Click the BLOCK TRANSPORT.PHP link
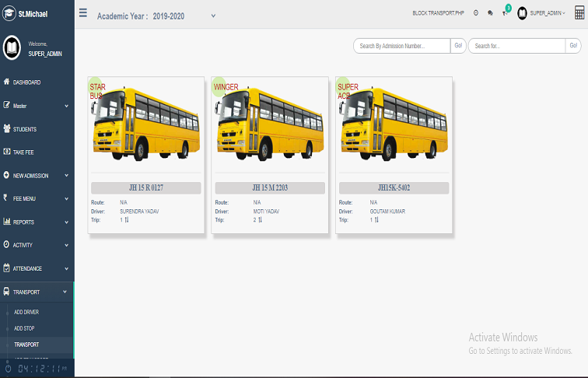 439,13
